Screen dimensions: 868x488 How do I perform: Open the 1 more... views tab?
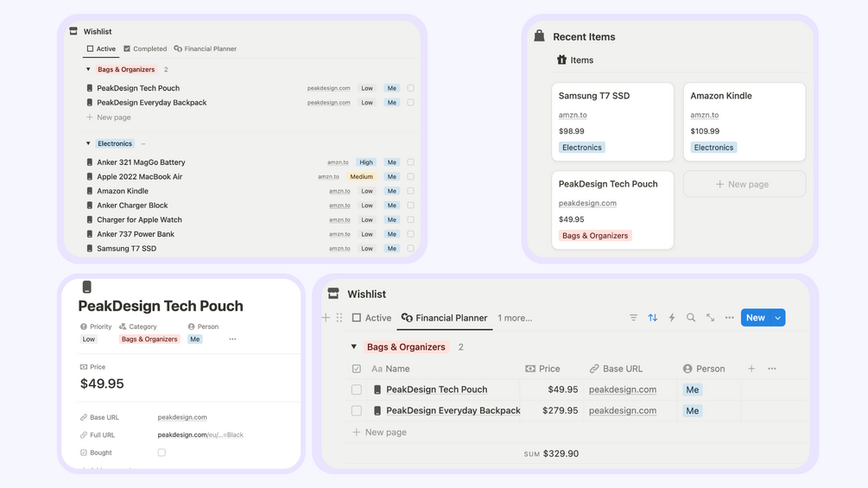(x=515, y=318)
